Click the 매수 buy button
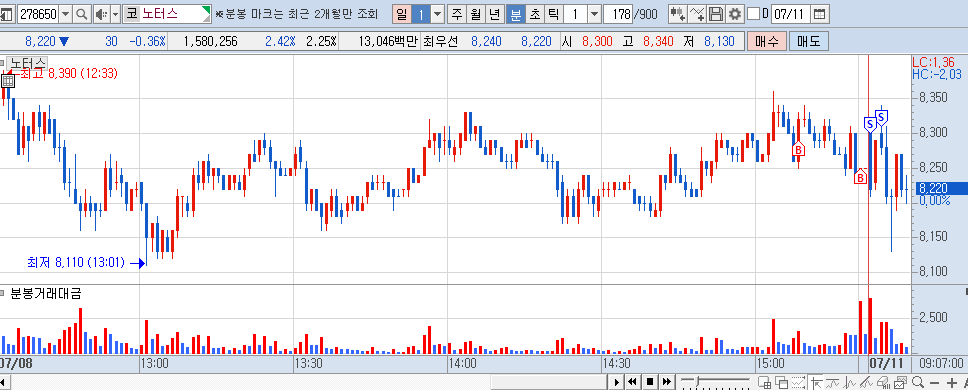 click(x=767, y=42)
